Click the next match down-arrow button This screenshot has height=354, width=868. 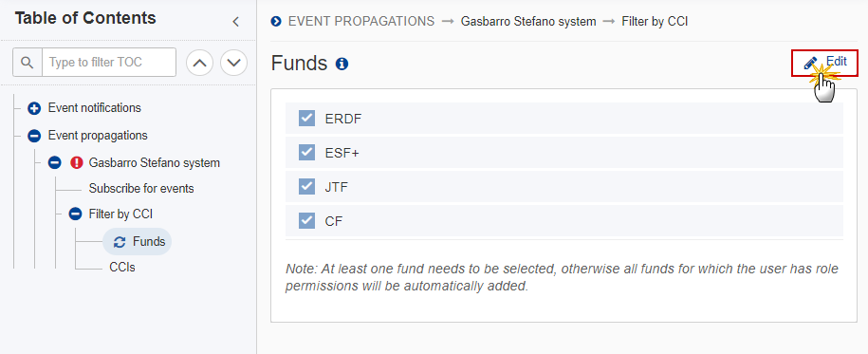[x=233, y=63]
